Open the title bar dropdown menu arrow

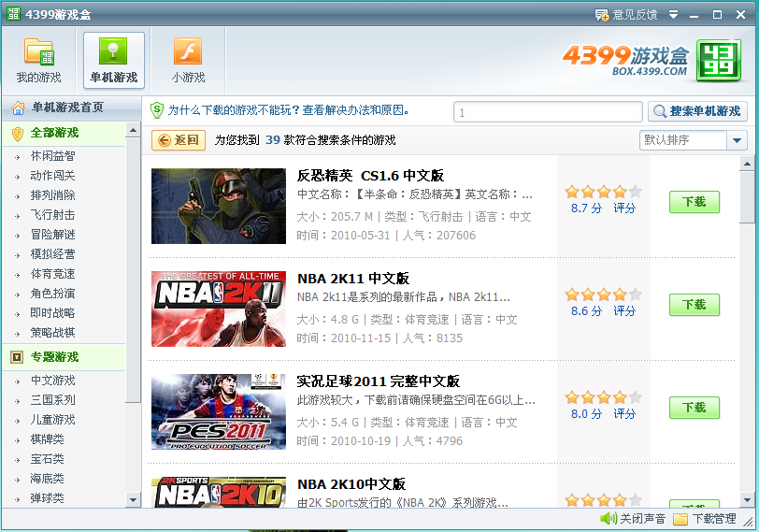[x=673, y=15]
